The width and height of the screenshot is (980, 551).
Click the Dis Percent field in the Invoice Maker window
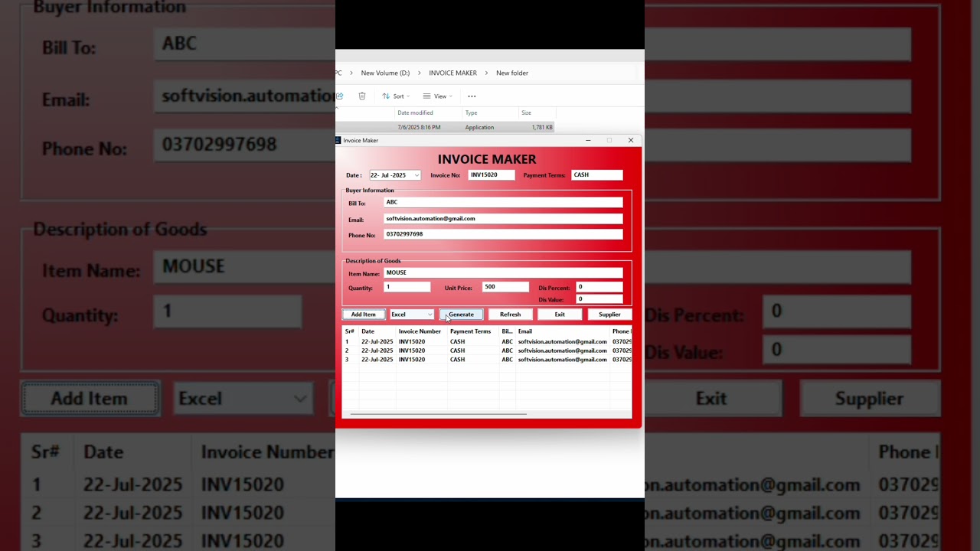click(599, 287)
